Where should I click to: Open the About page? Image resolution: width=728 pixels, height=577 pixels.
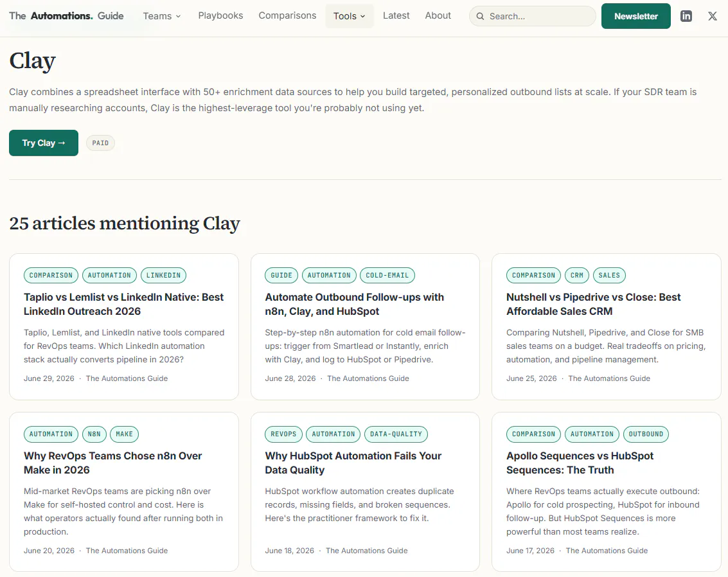click(438, 15)
